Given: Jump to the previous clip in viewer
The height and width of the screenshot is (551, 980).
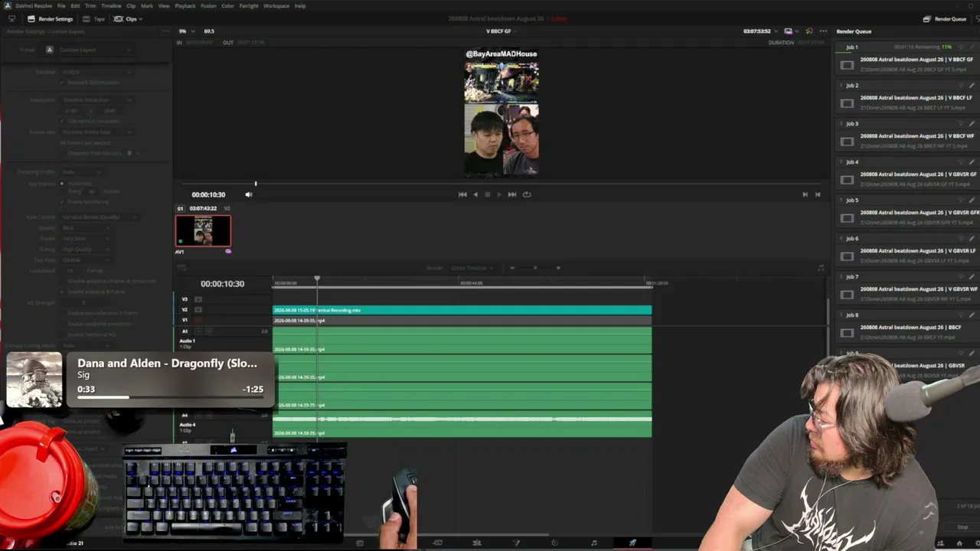Looking at the screenshot, I should pos(818,194).
